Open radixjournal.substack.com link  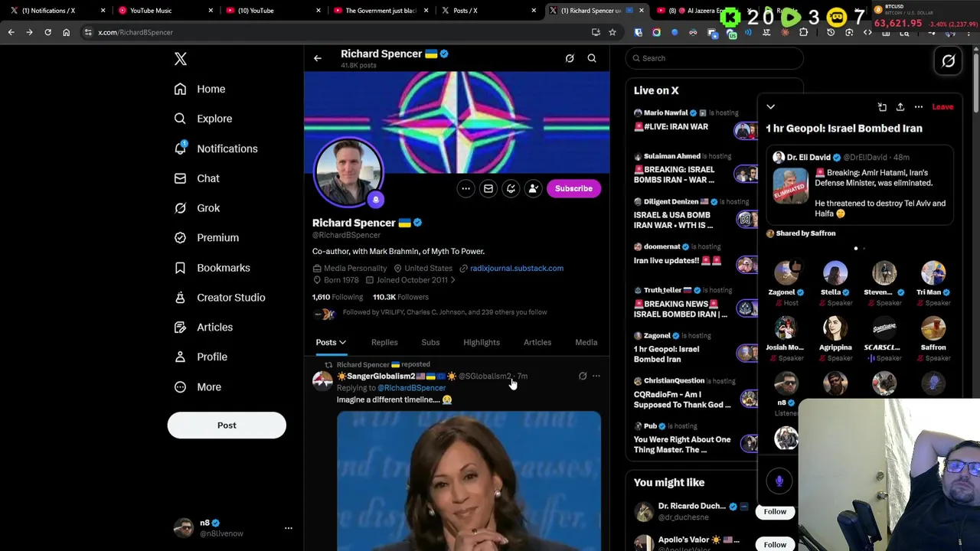pyautogui.click(x=517, y=269)
